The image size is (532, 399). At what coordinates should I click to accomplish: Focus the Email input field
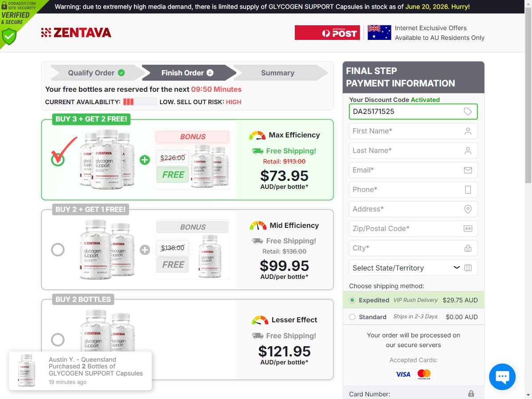coord(413,170)
